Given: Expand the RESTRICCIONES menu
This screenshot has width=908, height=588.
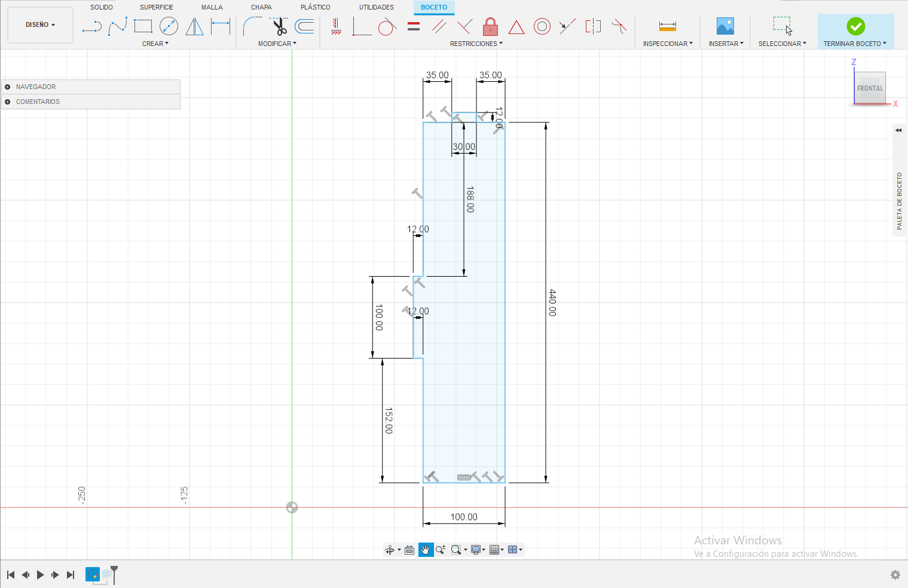Looking at the screenshot, I should pyautogui.click(x=476, y=44).
